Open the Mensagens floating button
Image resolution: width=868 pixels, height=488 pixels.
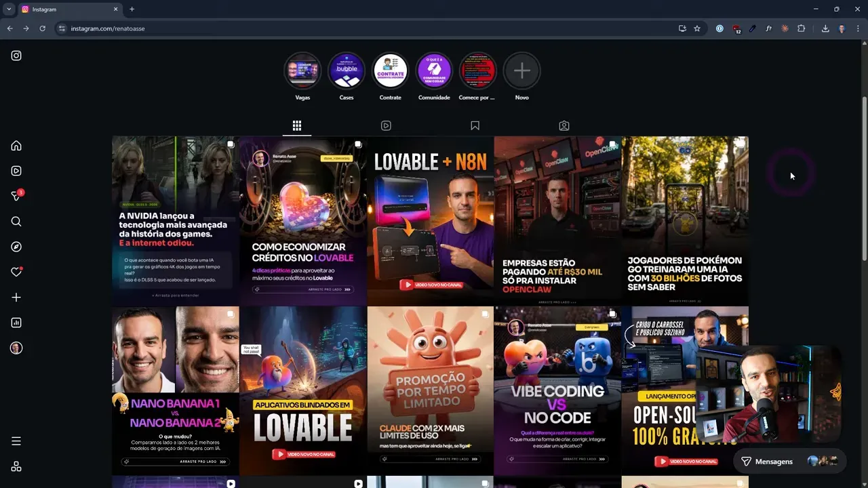(x=767, y=462)
